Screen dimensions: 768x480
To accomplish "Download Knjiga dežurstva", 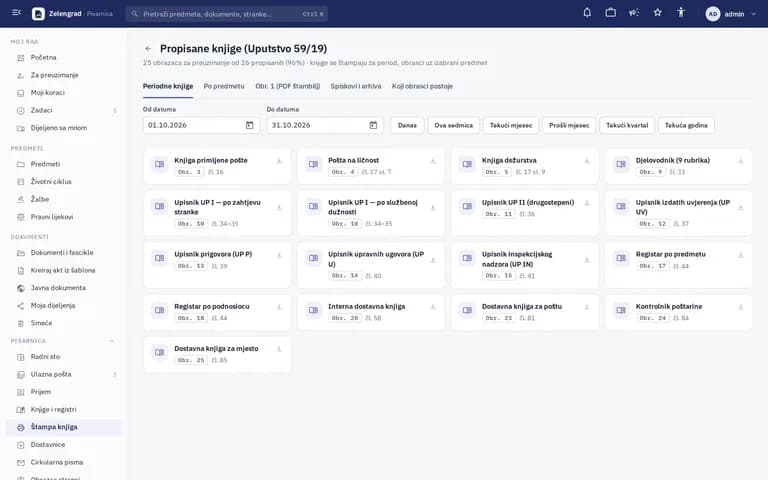I will point(586,161).
